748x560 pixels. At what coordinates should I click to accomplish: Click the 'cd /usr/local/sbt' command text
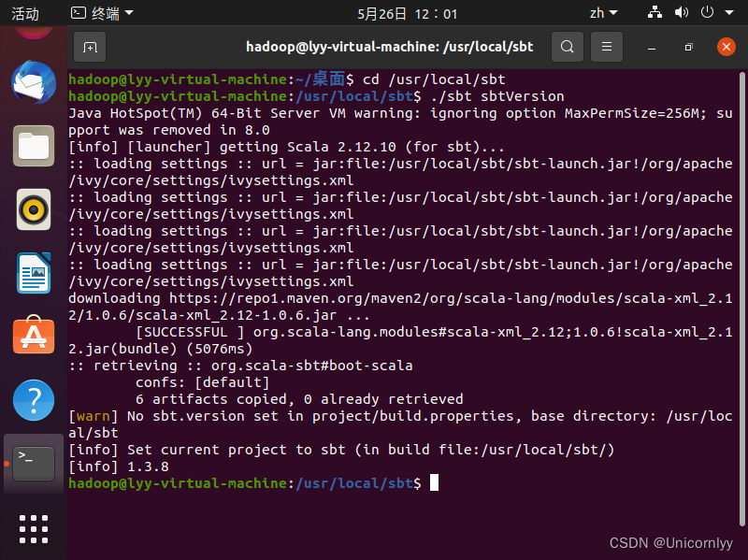pos(434,79)
